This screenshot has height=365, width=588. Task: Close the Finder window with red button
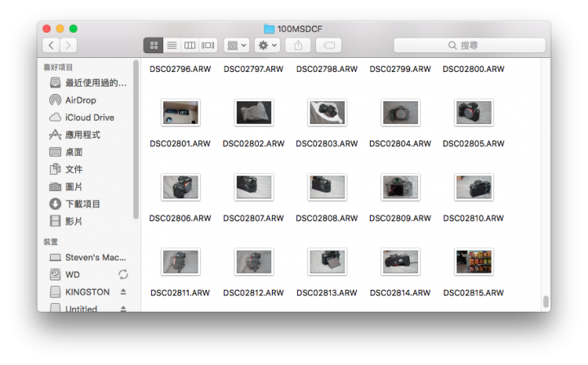(47, 29)
